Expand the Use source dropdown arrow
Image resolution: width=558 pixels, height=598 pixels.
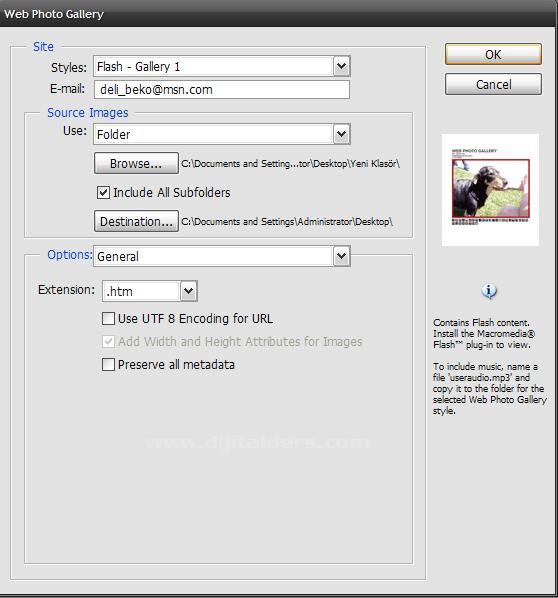[x=342, y=134]
